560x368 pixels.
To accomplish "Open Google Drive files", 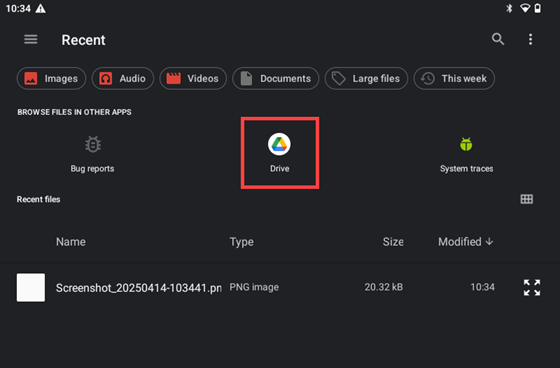I will 279,153.
